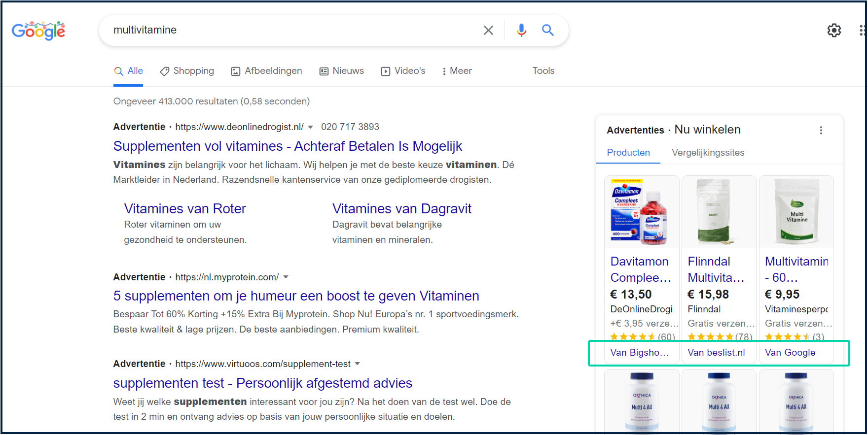Open the shopping ads three-dot options
868x435 pixels.
tap(821, 130)
